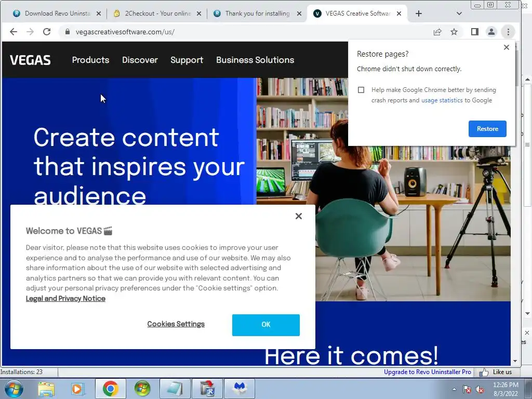Expand the tab search chevron

[459, 14]
